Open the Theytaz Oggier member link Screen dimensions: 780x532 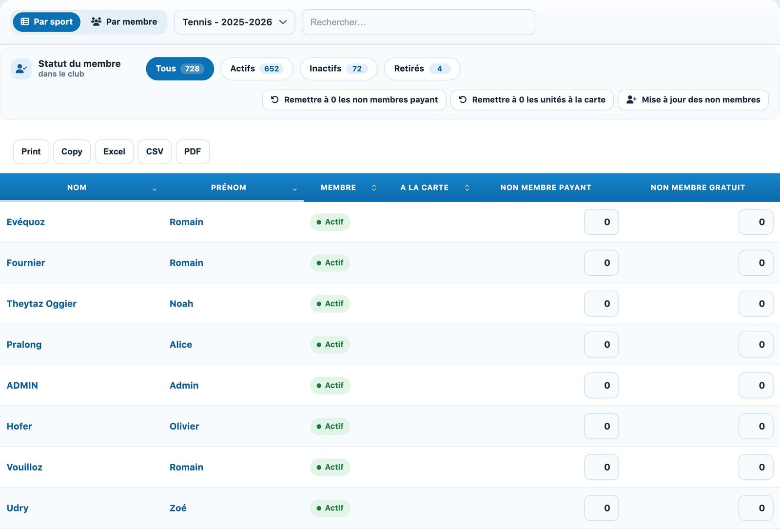41,304
